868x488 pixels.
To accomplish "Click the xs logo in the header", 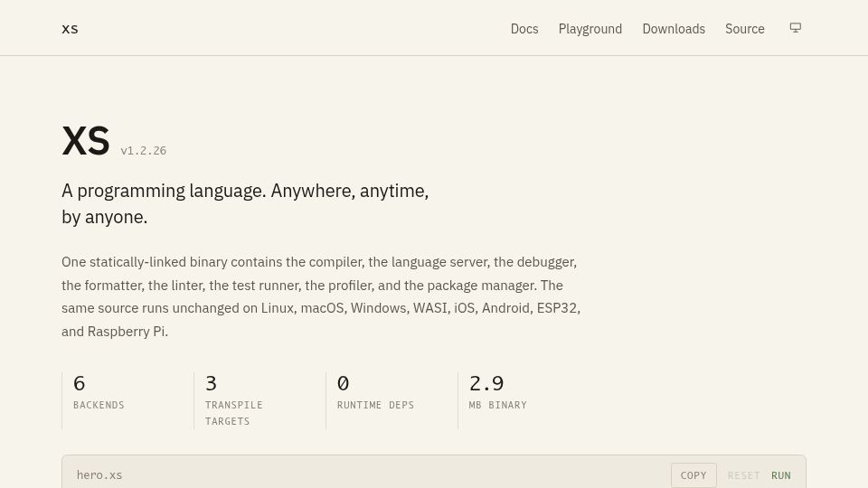I will 70,29.
